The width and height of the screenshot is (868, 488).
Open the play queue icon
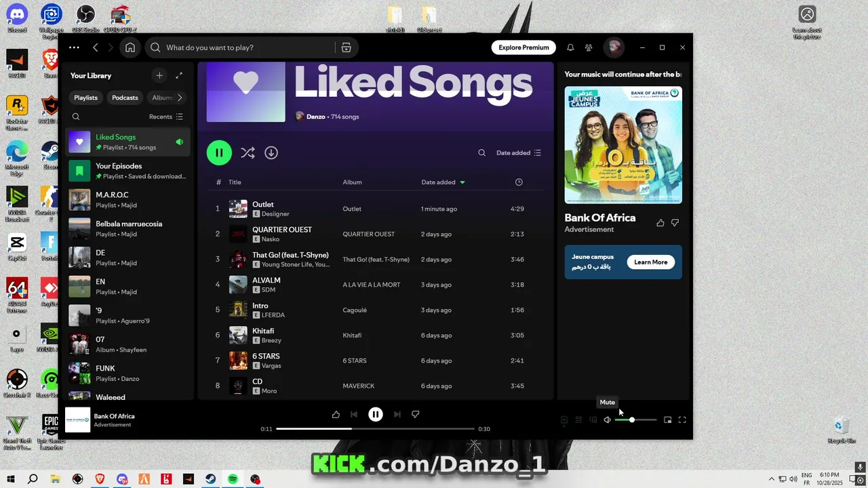(x=578, y=420)
